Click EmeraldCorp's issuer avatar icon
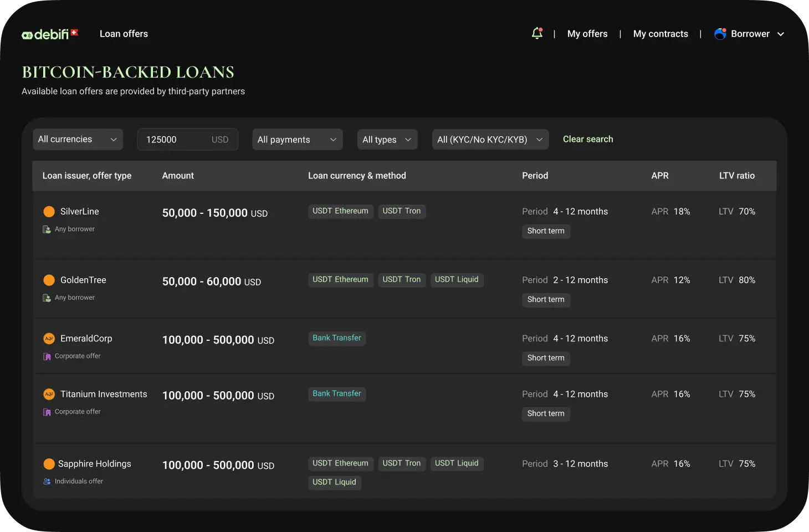 49,339
